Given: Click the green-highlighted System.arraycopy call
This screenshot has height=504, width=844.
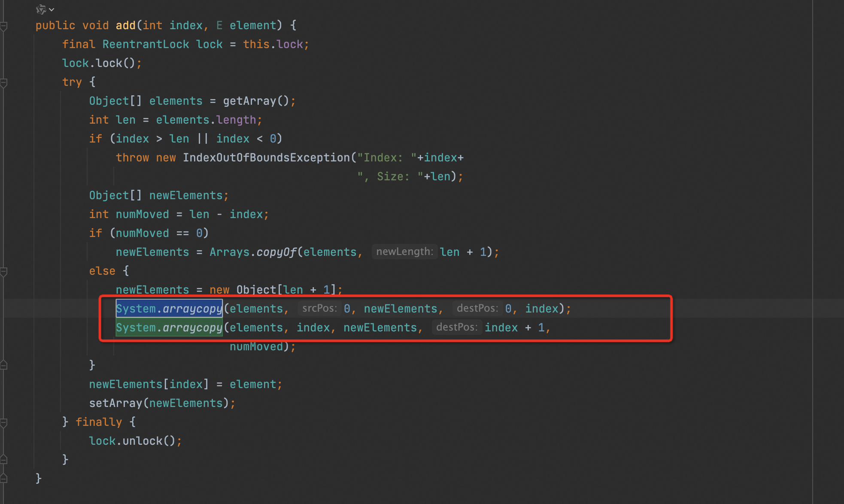Looking at the screenshot, I should (x=169, y=328).
